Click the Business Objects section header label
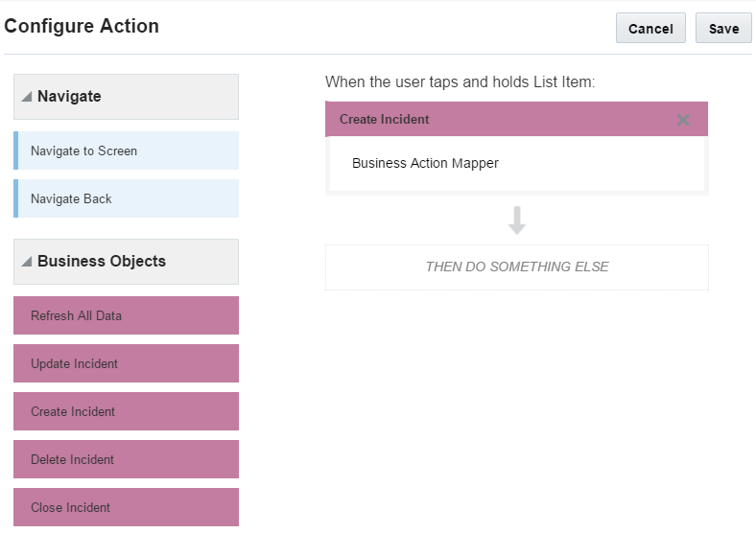The width and height of the screenshot is (756, 533). tap(102, 262)
